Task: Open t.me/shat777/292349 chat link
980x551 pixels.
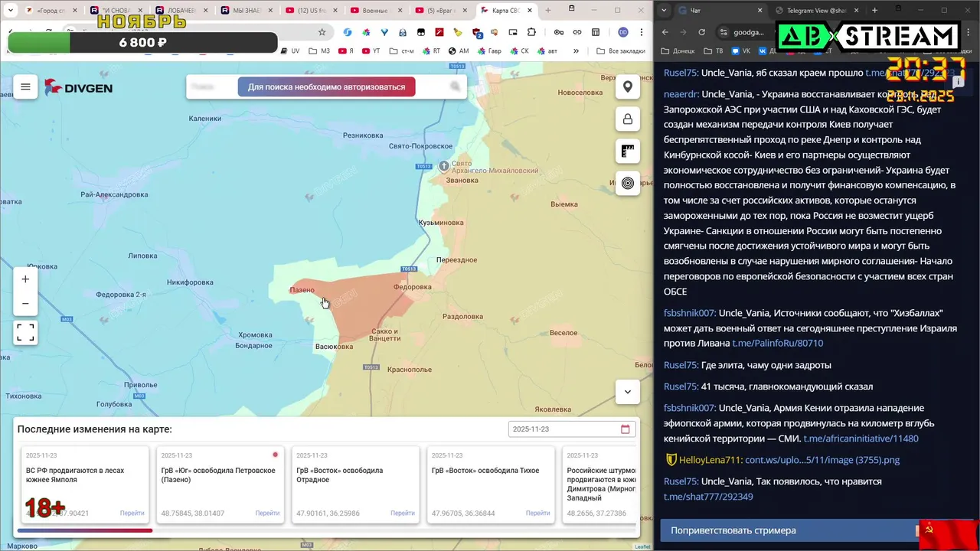Action: pos(708,497)
